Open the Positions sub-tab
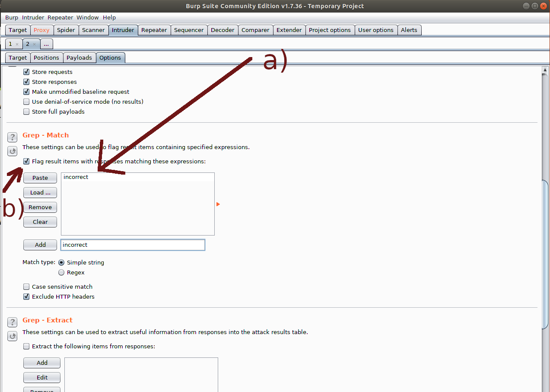 (x=46, y=57)
